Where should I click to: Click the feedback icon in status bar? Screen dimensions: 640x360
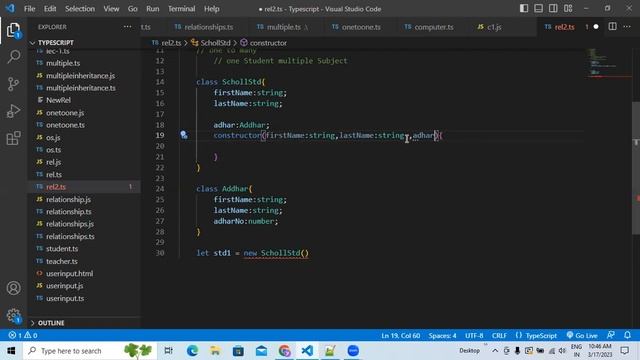click(611, 335)
